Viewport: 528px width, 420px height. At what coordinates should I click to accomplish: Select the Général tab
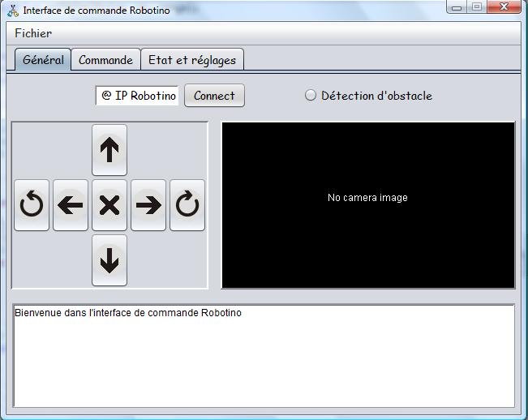click(x=43, y=60)
